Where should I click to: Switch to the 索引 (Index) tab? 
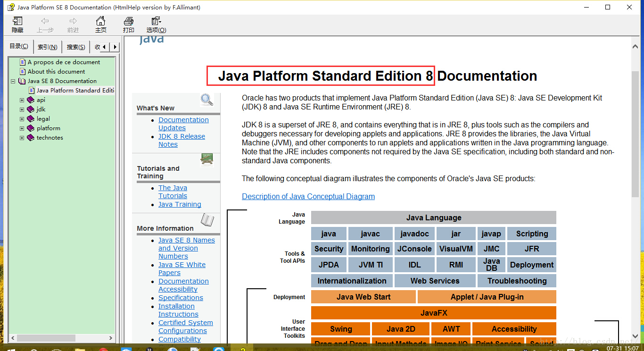pyautogui.click(x=48, y=47)
